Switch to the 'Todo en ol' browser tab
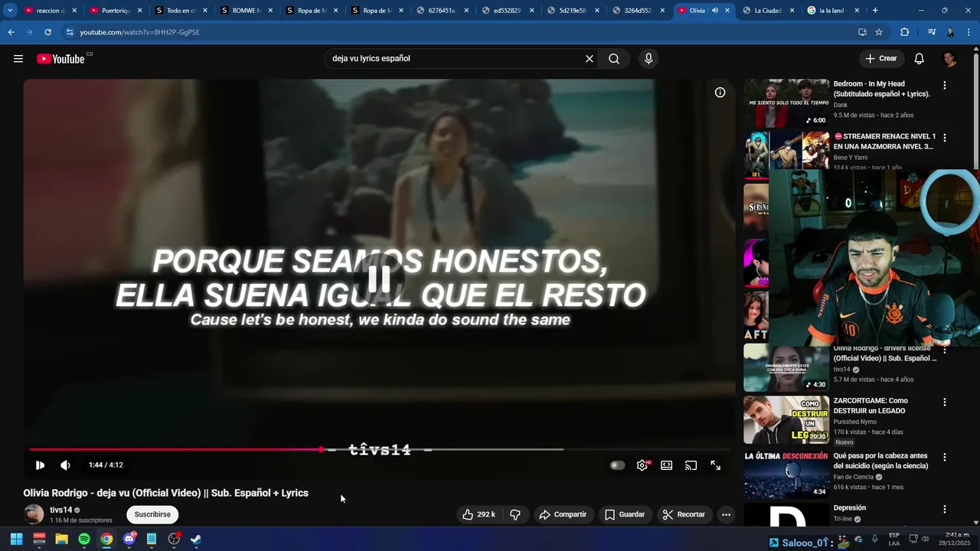Image resolution: width=980 pixels, height=551 pixels. pyautogui.click(x=180, y=11)
